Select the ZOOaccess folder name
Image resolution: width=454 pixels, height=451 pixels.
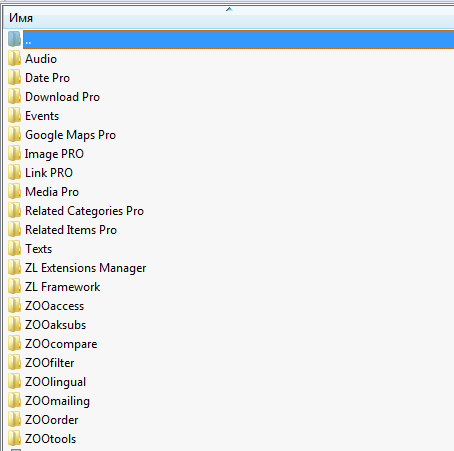point(55,306)
